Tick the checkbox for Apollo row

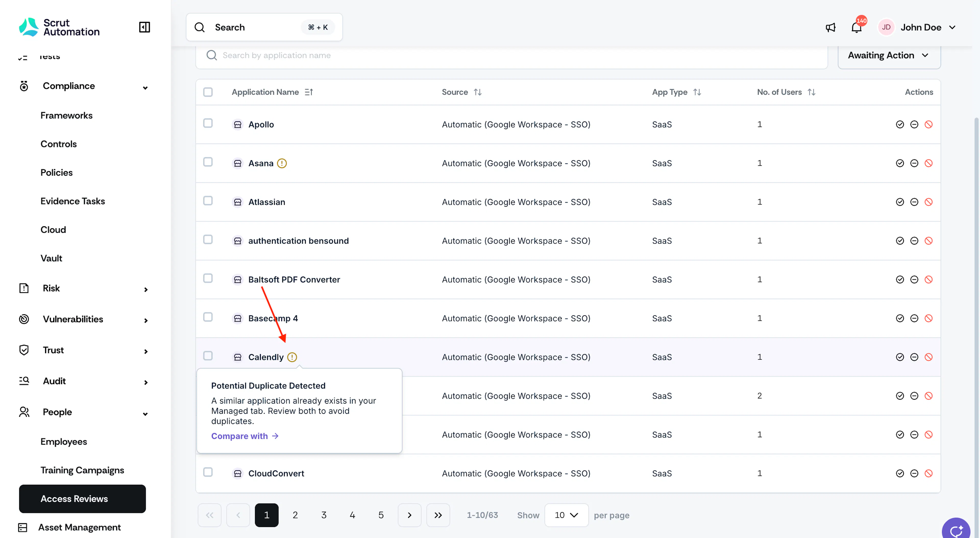(208, 123)
